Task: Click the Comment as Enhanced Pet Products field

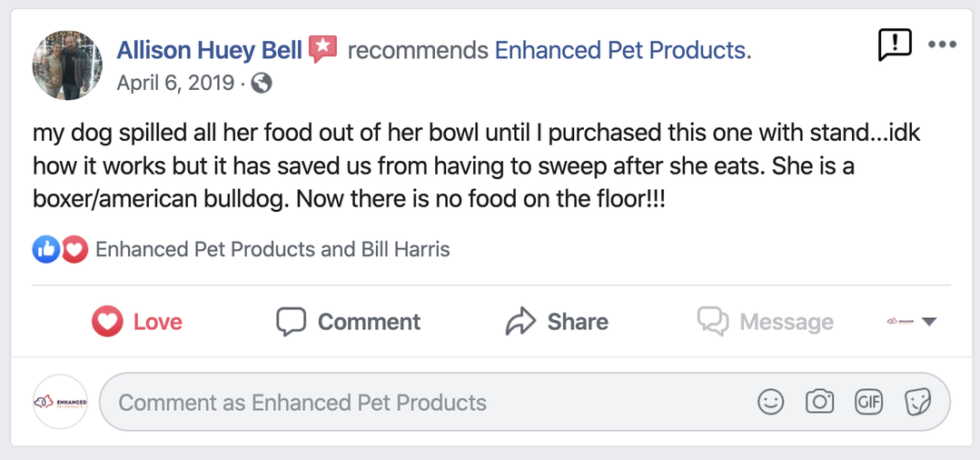Action: (x=427, y=402)
